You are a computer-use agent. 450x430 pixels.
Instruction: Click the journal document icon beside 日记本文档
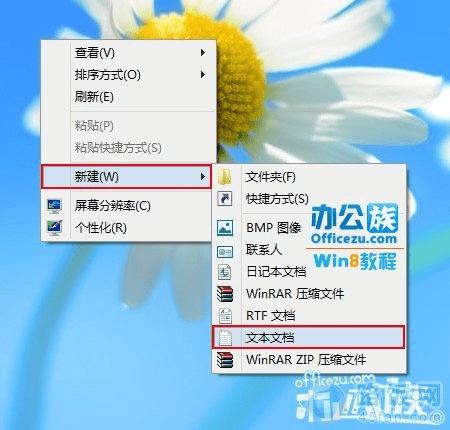coord(225,272)
